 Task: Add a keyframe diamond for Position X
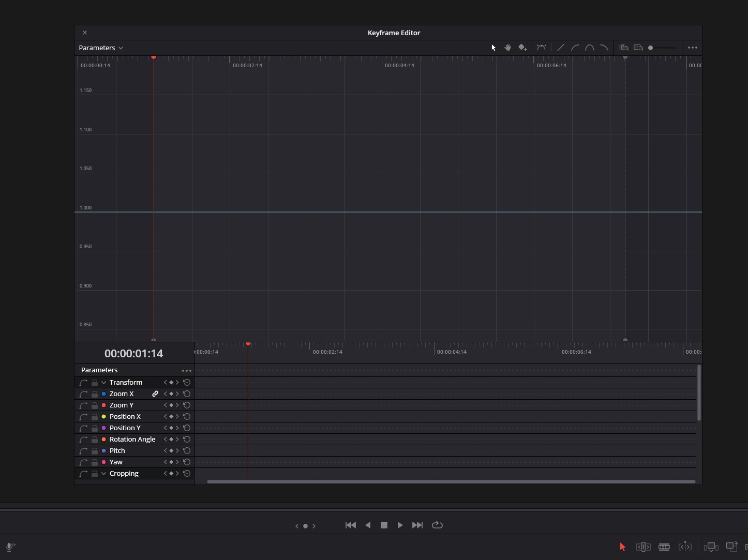point(171,417)
